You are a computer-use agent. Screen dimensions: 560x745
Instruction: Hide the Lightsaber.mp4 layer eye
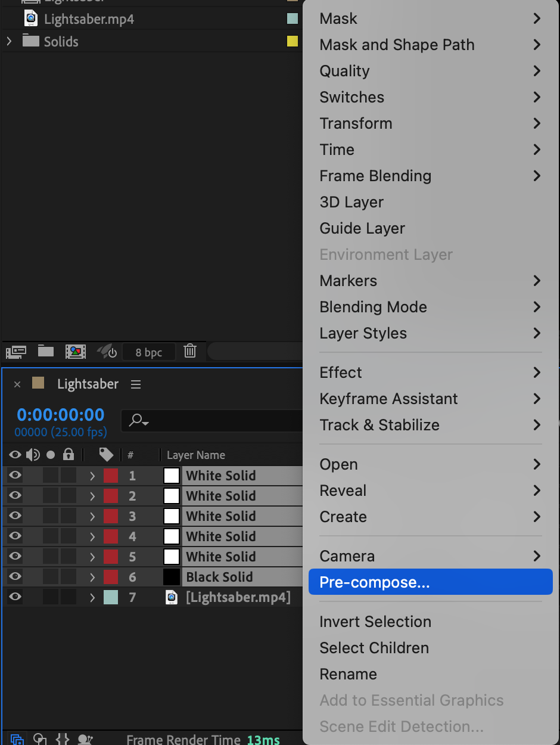[15, 597]
